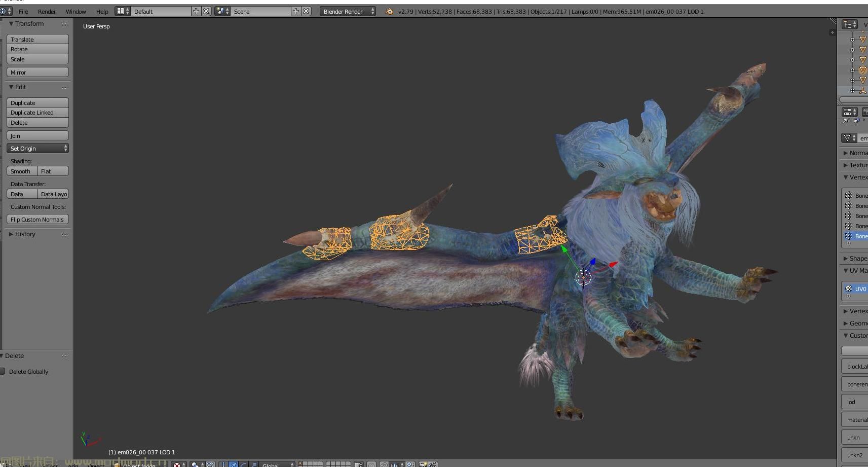This screenshot has width=868, height=467.
Task: Collapse the Edit panel
Action: coord(12,87)
